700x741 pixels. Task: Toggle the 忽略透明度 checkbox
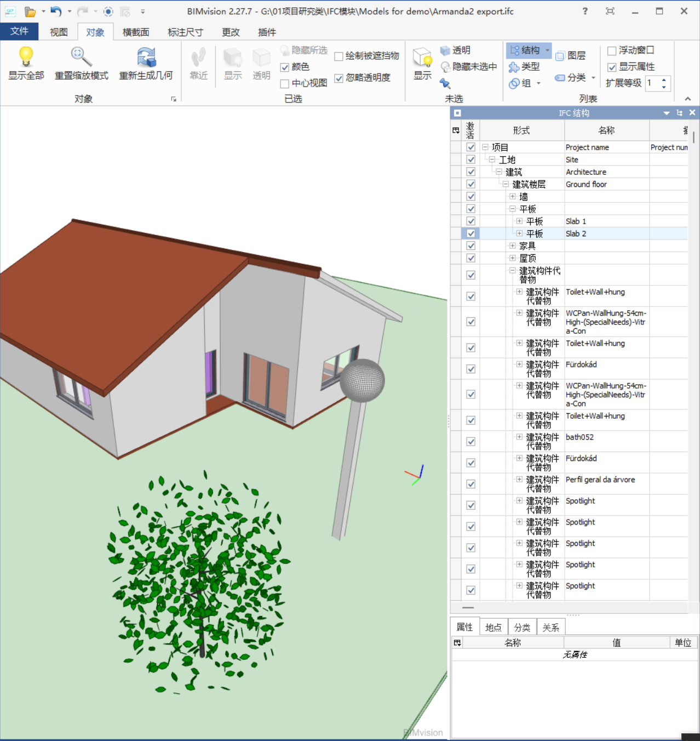[339, 78]
